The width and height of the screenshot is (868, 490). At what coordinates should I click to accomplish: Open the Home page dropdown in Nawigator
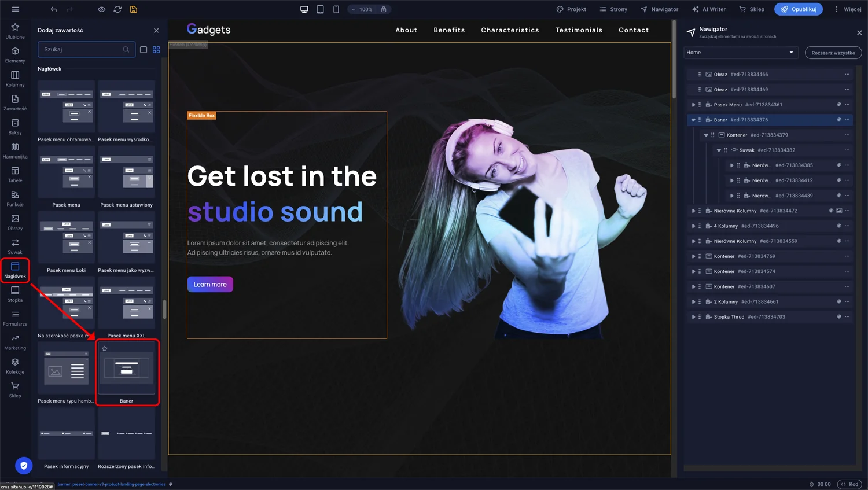[x=740, y=53]
